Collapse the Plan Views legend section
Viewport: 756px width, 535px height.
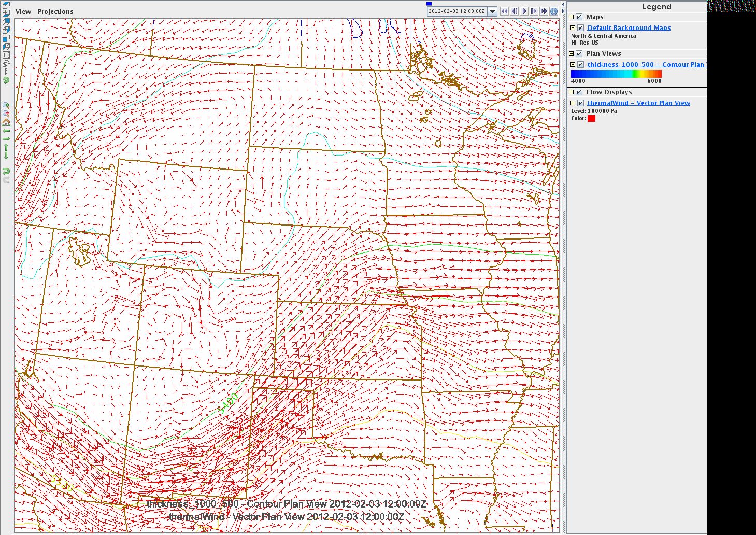pyautogui.click(x=572, y=54)
